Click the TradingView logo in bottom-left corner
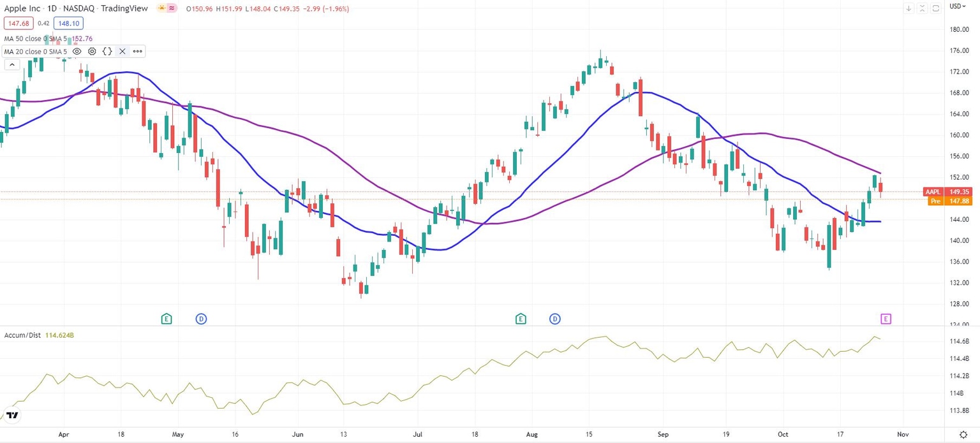This screenshot has height=443, width=980. click(x=12, y=415)
